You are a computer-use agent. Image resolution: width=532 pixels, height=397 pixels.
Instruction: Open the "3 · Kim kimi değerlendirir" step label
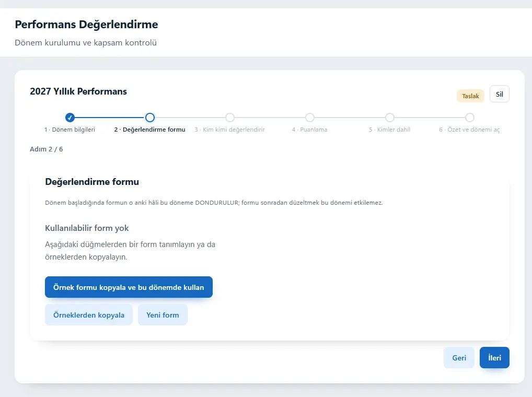click(230, 130)
